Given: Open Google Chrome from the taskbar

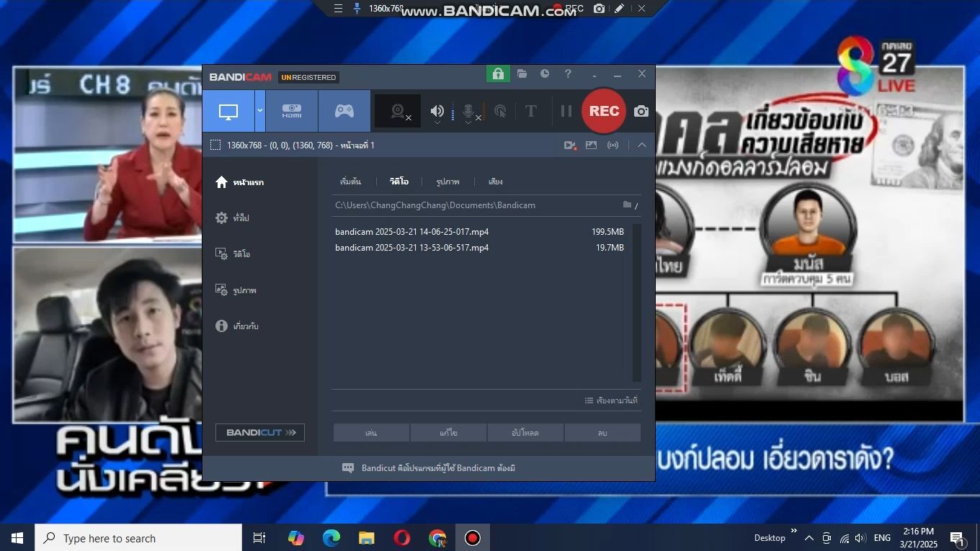Looking at the screenshot, I should [437, 538].
